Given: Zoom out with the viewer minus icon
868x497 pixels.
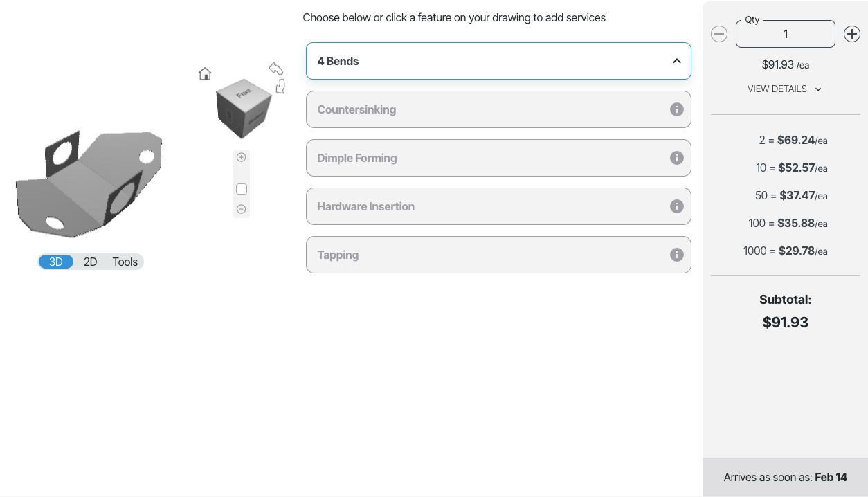Looking at the screenshot, I should tap(242, 209).
